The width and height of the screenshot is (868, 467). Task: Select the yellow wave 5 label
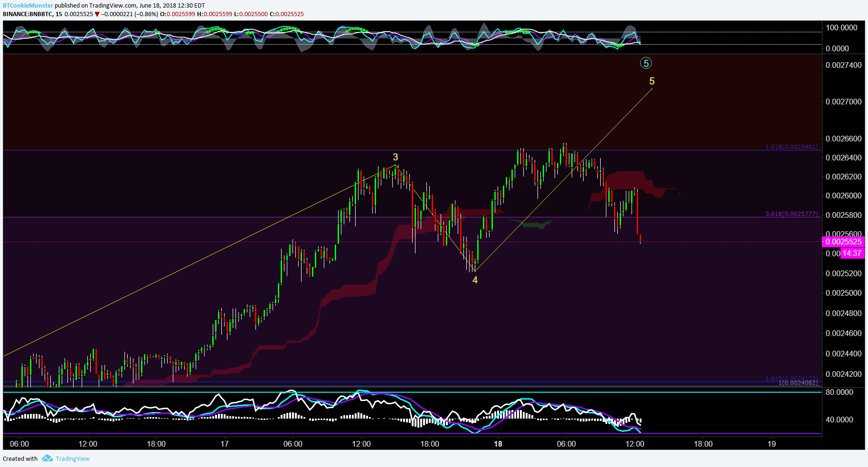click(652, 81)
